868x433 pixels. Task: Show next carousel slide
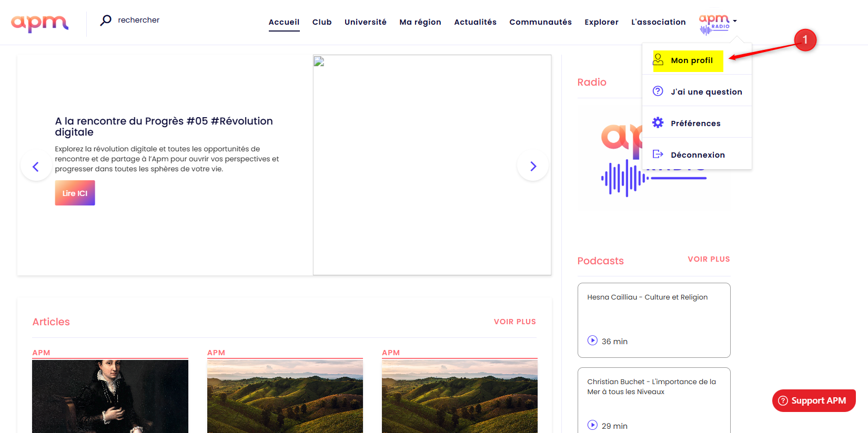[x=533, y=167]
